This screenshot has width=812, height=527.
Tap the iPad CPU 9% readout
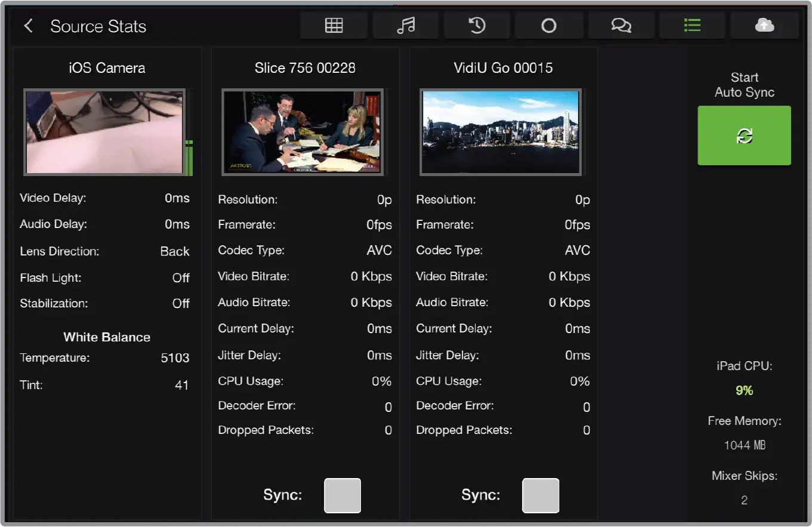coord(744,390)
